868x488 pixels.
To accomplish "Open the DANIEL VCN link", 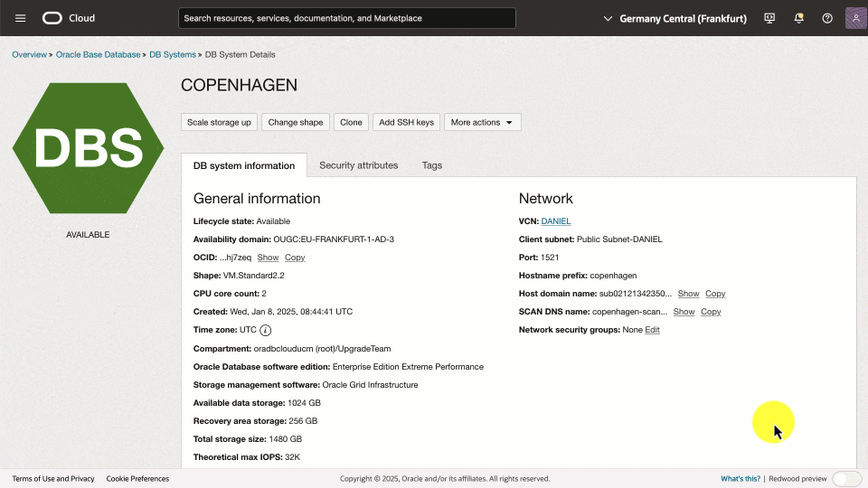I will (x=556, y=221).
